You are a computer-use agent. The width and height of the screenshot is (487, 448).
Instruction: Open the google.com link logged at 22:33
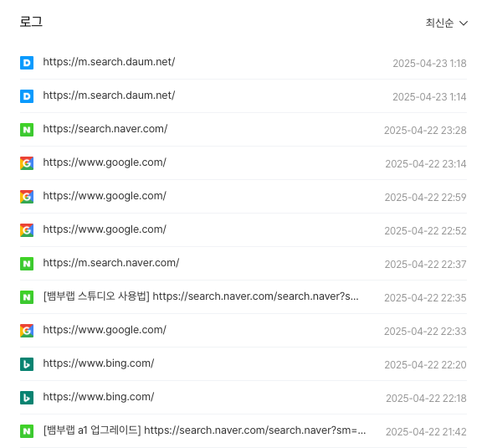tap(105, 330)
